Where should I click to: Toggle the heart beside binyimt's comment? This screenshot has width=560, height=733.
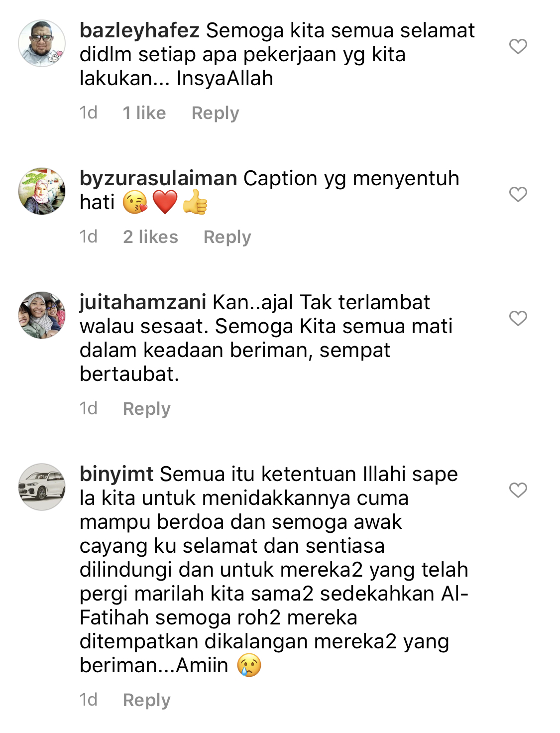518,490
